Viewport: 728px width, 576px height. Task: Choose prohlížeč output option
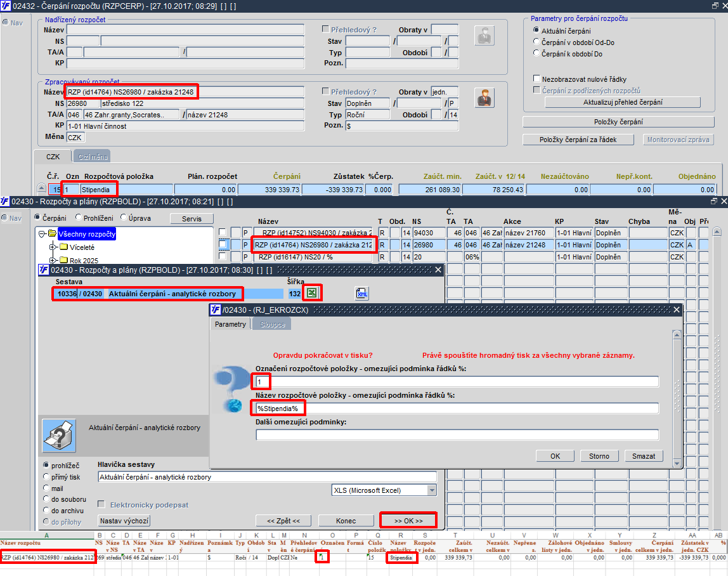pyautogui.click(x=46, y=465)
